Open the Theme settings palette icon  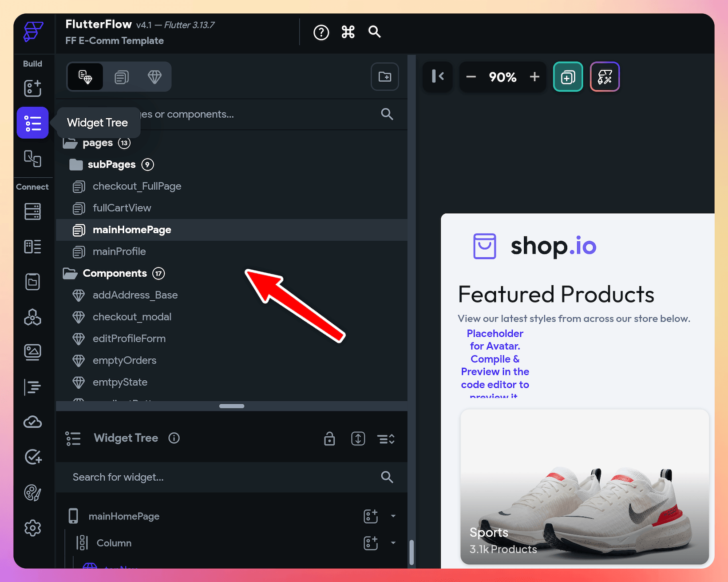(x=32, y=493)
